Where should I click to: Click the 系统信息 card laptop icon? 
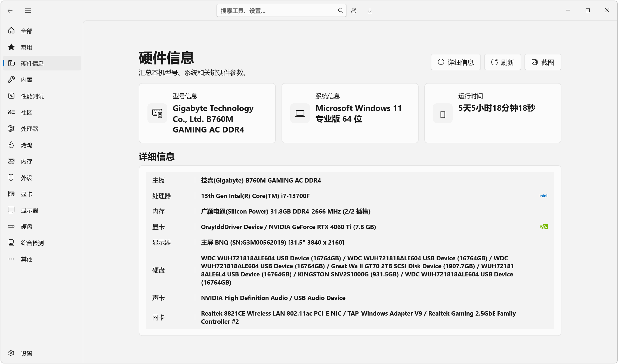point(300,113)
